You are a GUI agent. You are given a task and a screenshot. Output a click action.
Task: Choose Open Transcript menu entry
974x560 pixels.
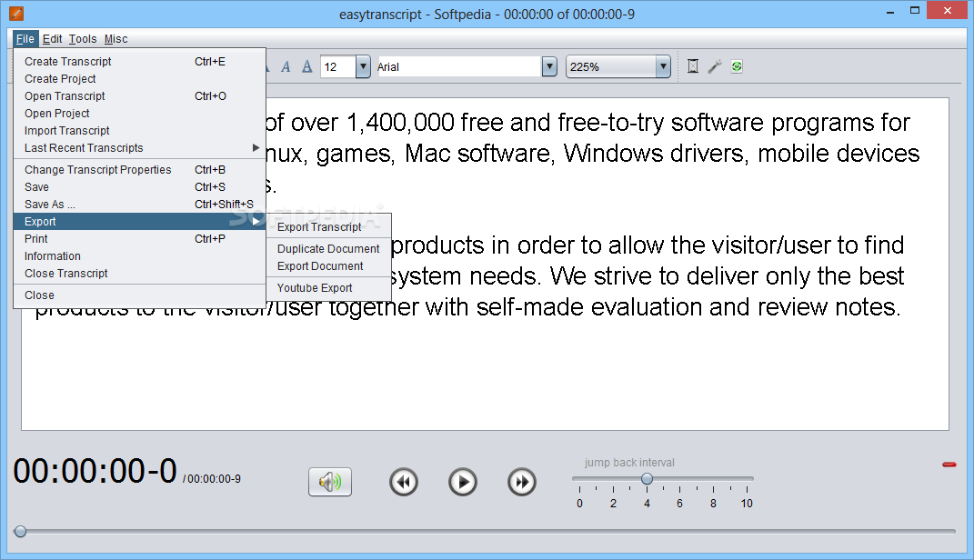[x=139, y=96]
